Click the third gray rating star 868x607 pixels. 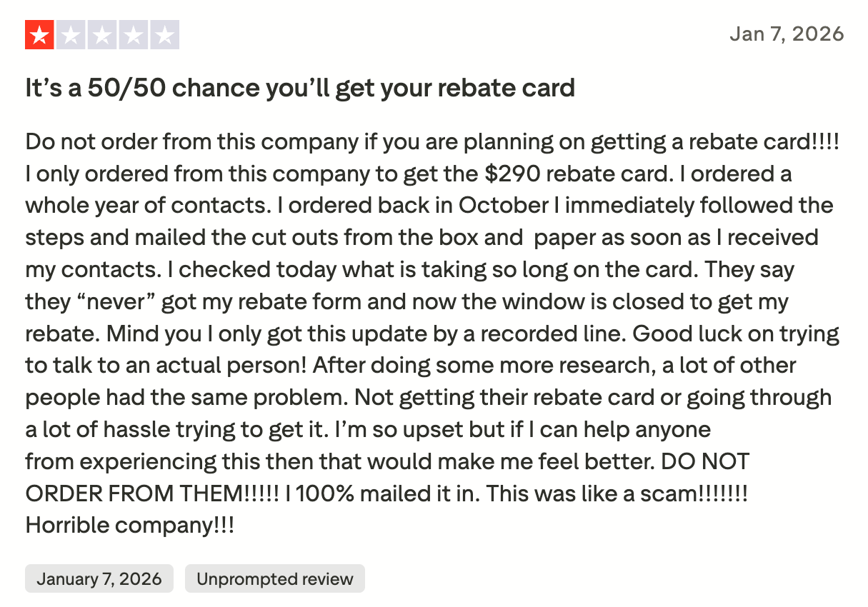click(102, 35)
